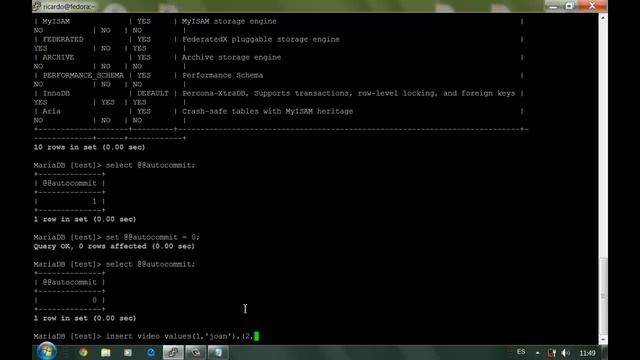
Task: Open the media player taskbar icon
Action: pos(128,352)
